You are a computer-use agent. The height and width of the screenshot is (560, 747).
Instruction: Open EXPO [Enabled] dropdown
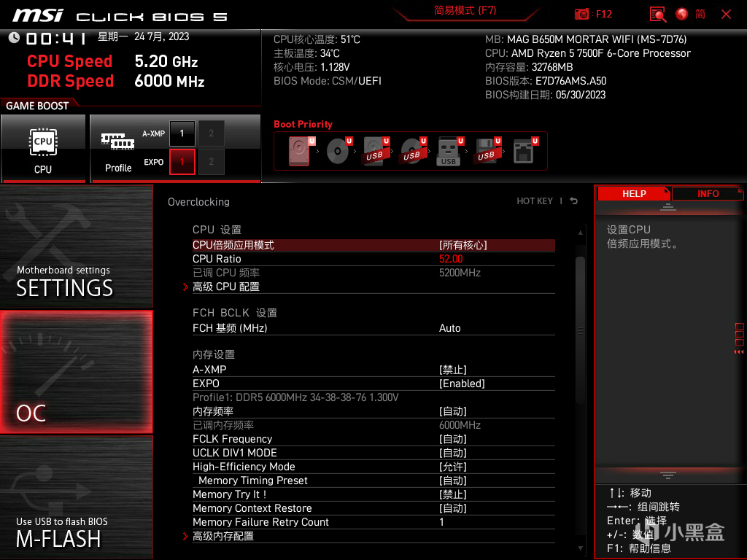pyautogui.click(x=462, y=384)
